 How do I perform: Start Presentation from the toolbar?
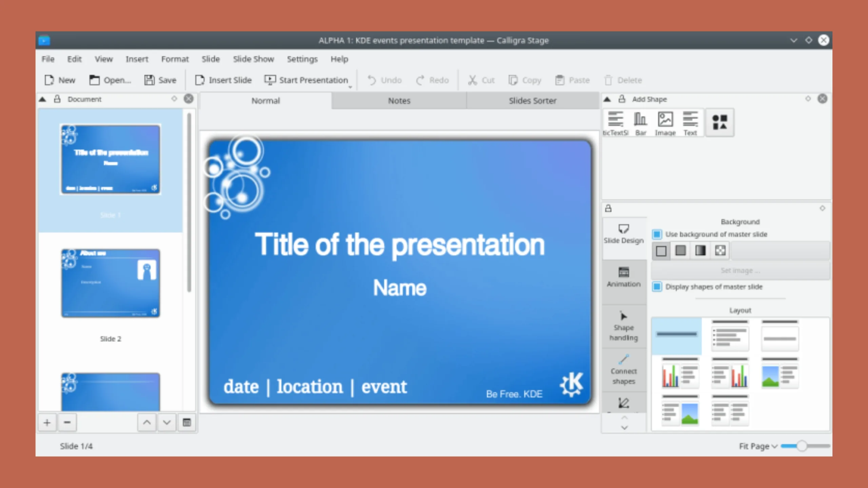point(306,80)
